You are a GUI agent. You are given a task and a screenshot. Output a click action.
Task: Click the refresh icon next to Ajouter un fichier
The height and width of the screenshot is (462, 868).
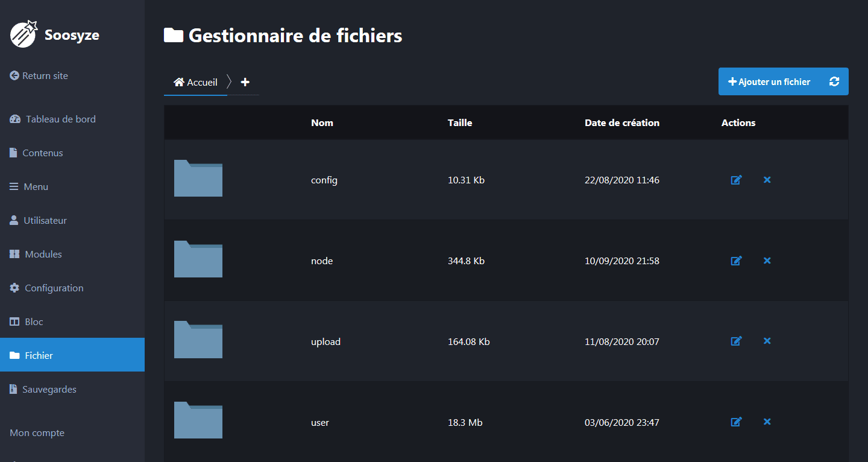click(834, 81)
